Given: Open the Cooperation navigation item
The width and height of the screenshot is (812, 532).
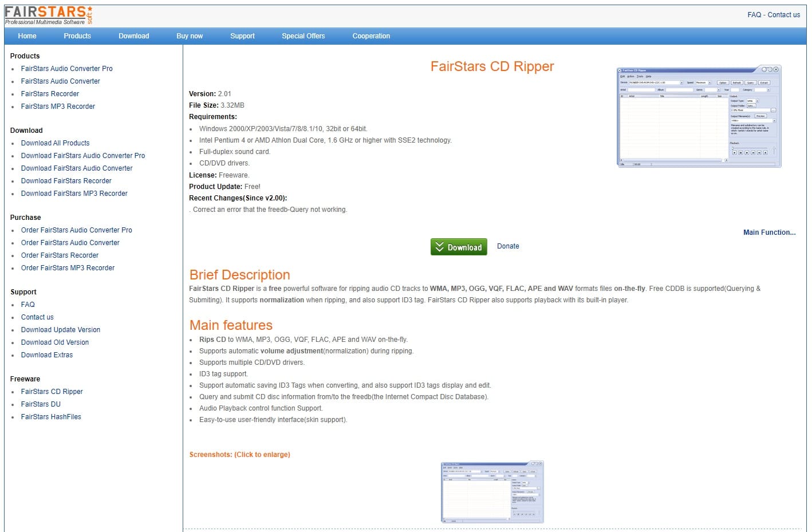Looking at the screenshot, I should coord(371,36).
